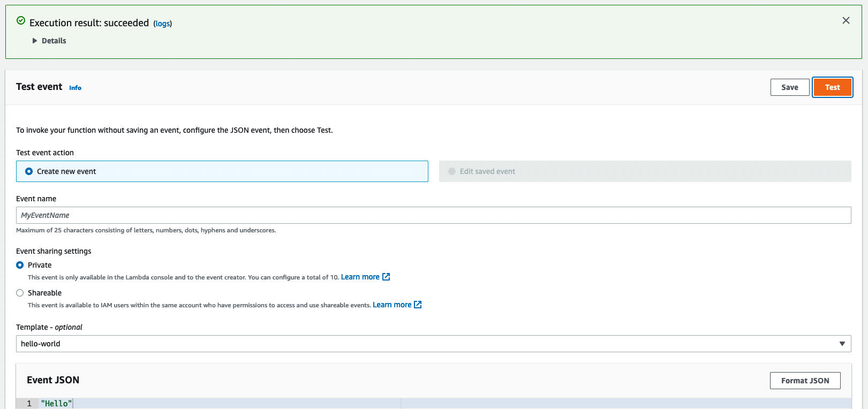Click the "Event JSON" heading
This screenshot has width=868, height=409.
coord(53,380)
